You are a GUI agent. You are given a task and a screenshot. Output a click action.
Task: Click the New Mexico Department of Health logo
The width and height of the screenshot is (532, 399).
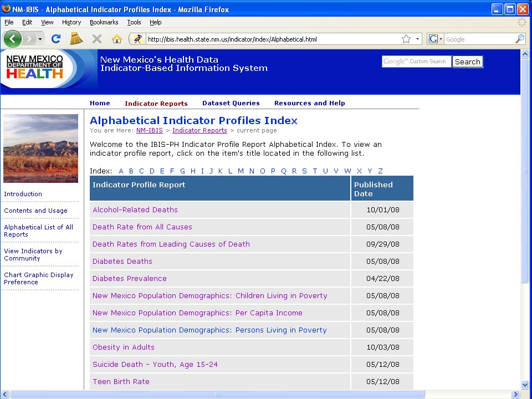(34, 67)
